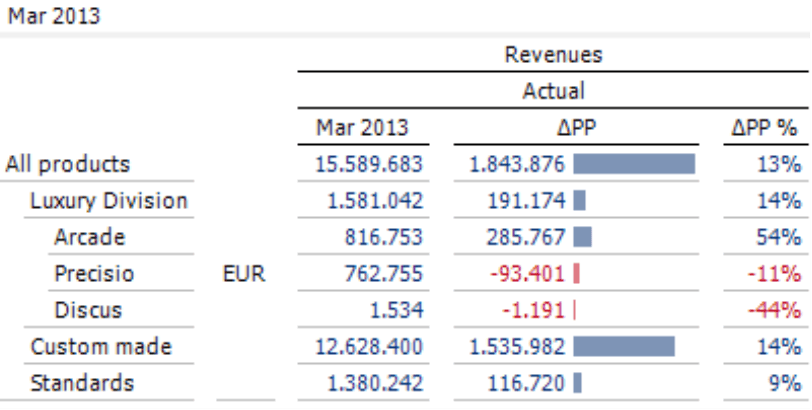Click the Precisio row label

click(95, 273)
